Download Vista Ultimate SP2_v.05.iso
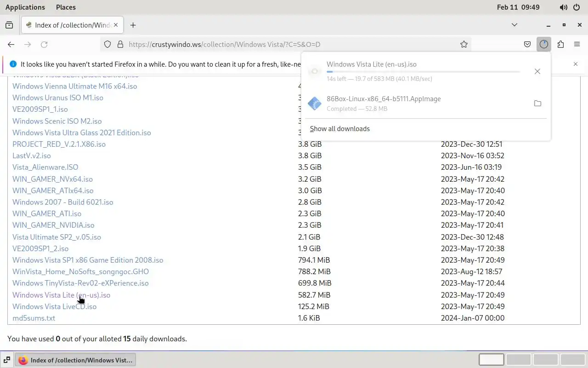The image size is (588, 368). pos(57,237)
